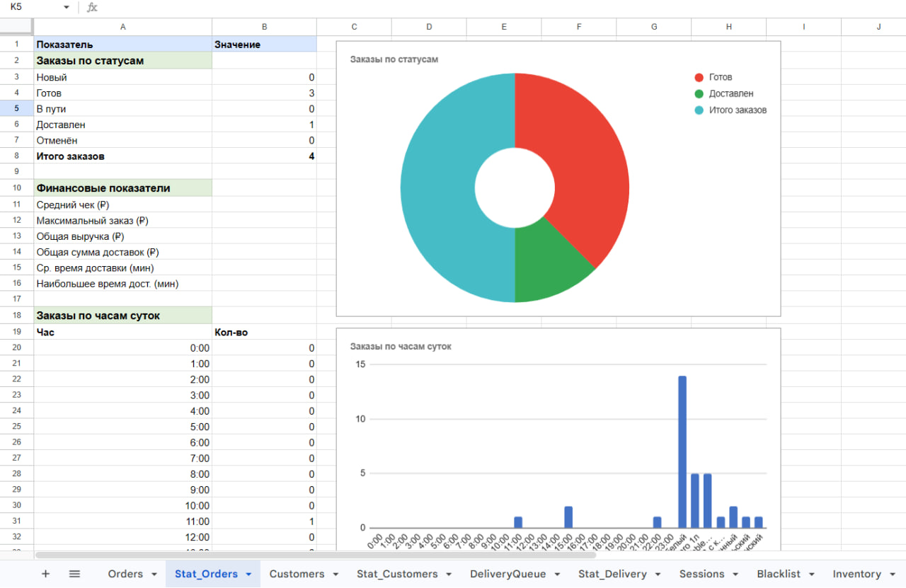Open the DeliveryQueue tab dropdown arrow
The image size is (906, 588).
pos(558,575)
